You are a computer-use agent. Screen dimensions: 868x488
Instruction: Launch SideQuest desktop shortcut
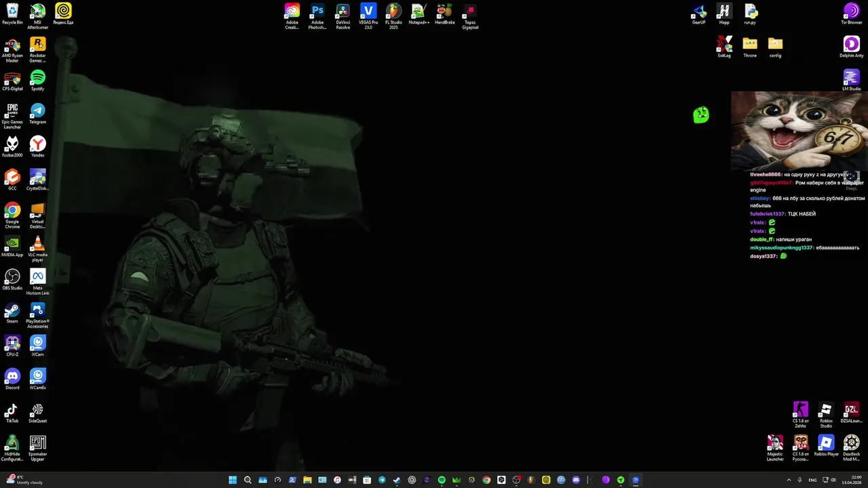point(38,412)
